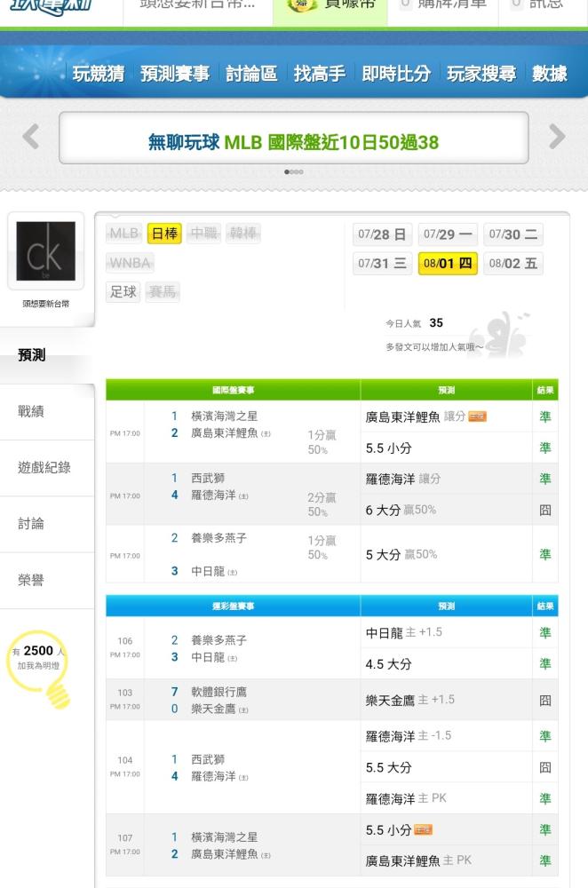588x888 pixels.
Task: Click the 頭想要新台幣 username under avatar
Action: [x=46, y=304]
